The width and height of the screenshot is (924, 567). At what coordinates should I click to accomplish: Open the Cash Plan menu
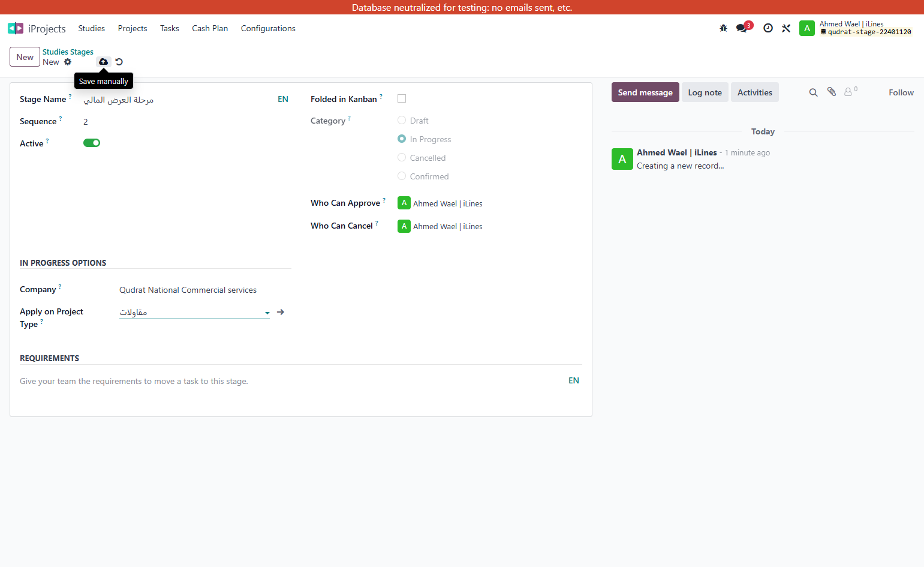(210, 28)
